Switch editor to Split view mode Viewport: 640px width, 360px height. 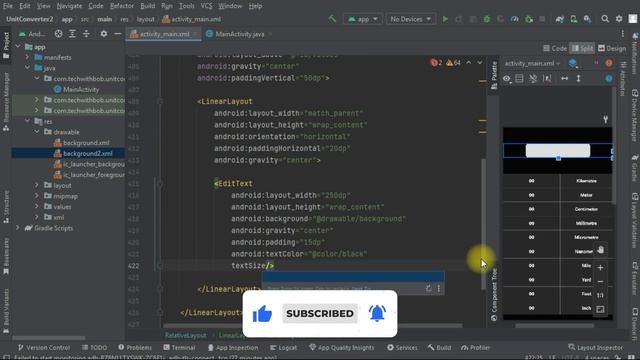coord(582,48)
